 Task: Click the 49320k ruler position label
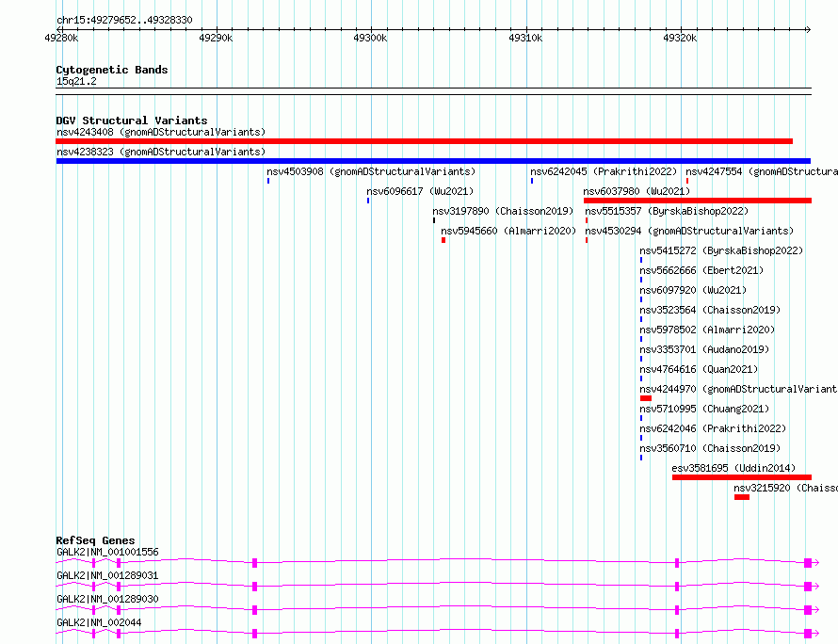coord(680,38)
